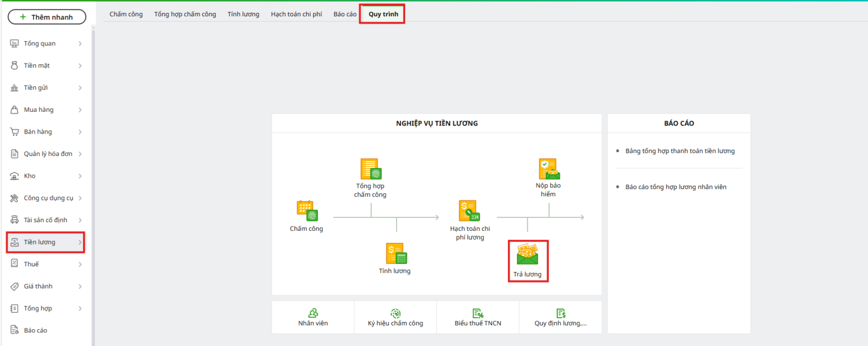Screen dimensions: 868x346
Task: Switch to the Tính lương tab
Action: (x=243, y=14)
